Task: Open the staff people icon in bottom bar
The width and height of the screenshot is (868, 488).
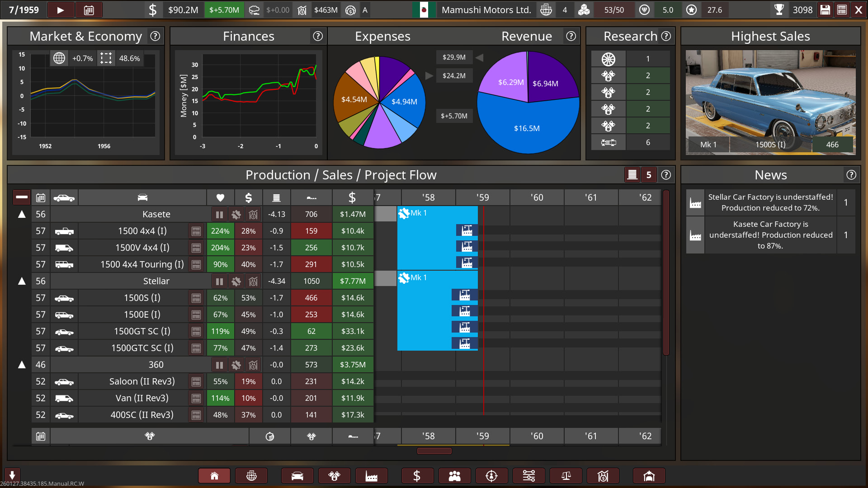Action: coord(454,476)
